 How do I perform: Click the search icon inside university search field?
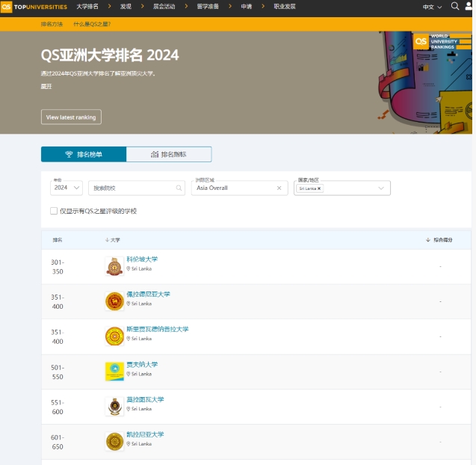[179, 188]
